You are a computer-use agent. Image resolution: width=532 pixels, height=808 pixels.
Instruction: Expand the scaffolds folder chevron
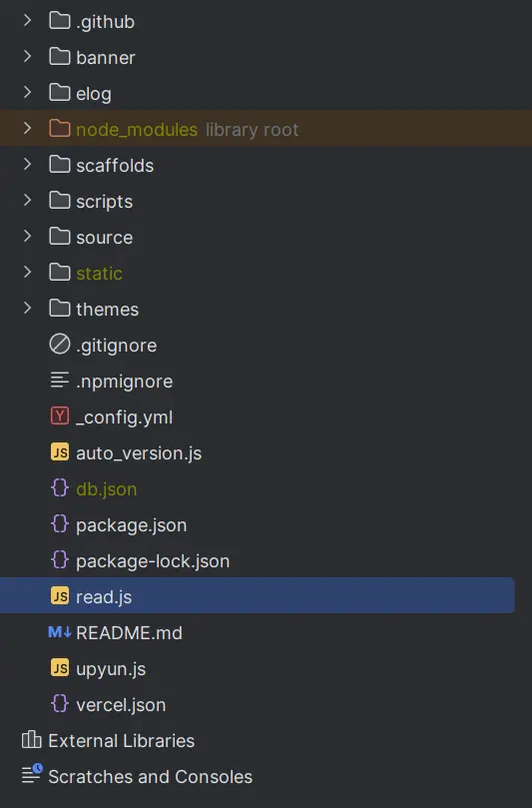[x=28, y=165]
